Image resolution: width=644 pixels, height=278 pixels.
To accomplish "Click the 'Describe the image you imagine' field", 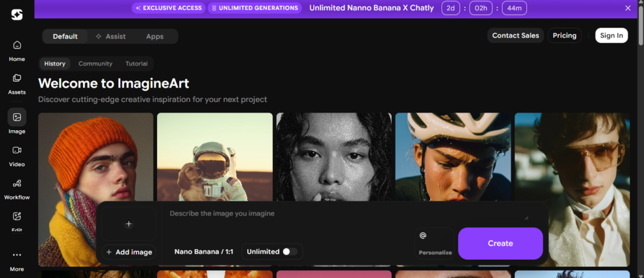I will (x=348, y=214).
